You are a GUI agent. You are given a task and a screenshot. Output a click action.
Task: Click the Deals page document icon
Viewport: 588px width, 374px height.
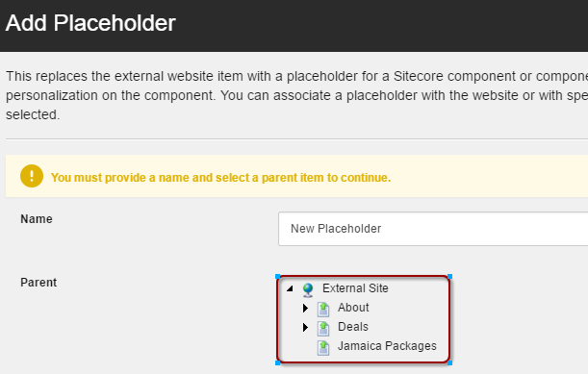[x=323, y=328]
